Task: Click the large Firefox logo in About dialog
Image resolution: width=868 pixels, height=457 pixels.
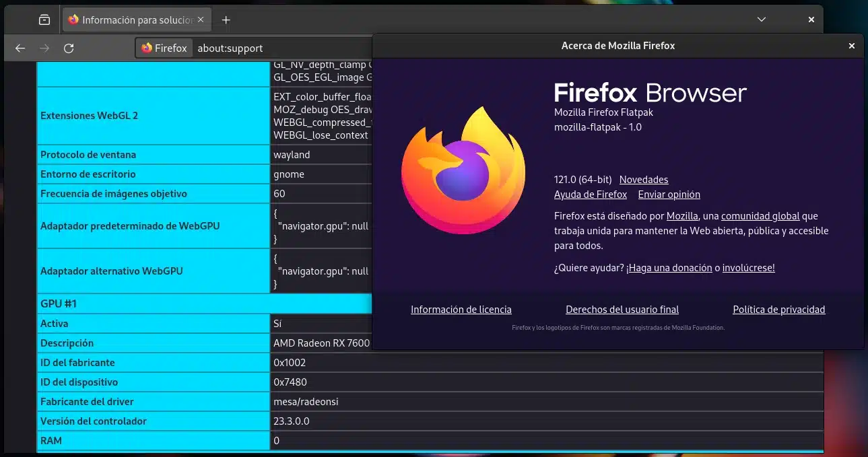Action: (463, 170)
